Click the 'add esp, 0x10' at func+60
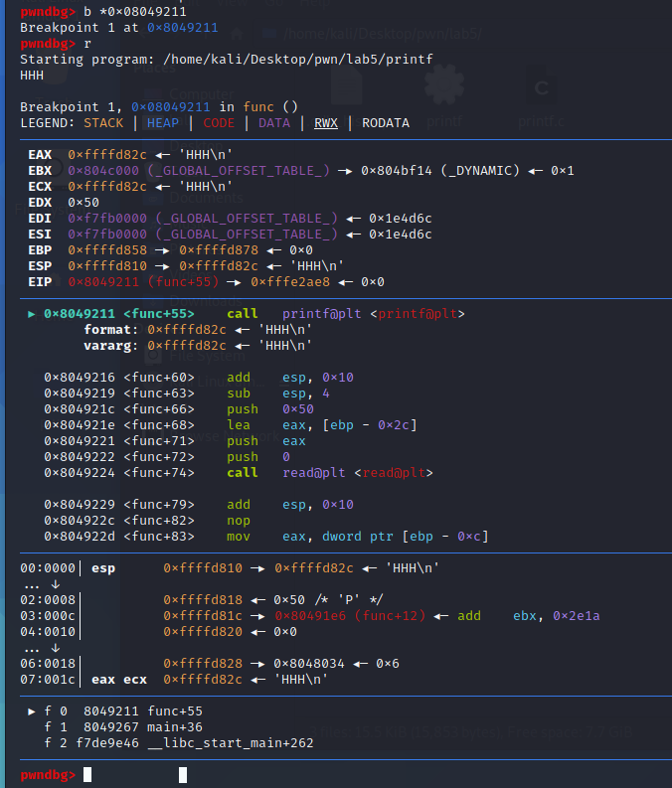 tap(290, 377)
